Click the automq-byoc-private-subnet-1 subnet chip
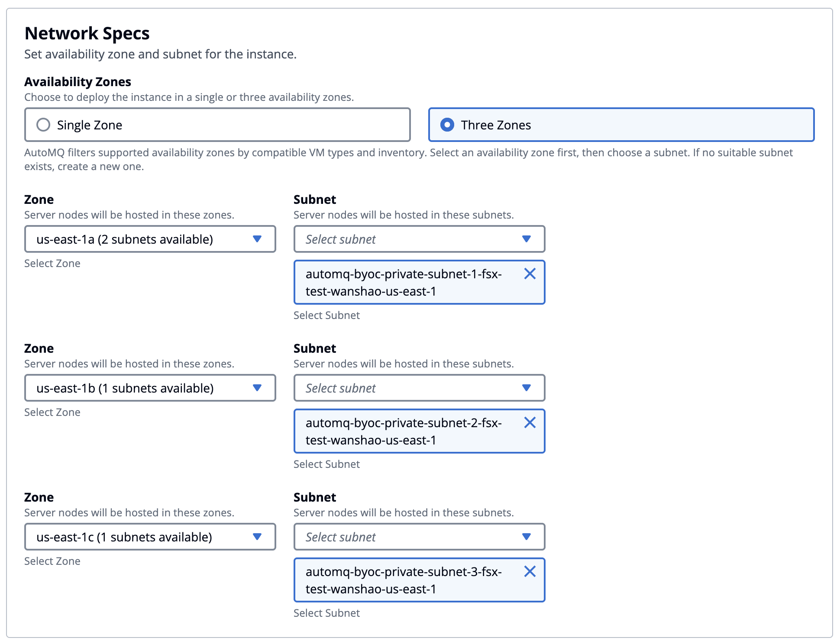Image resolution: width=840 pixels, height=644 pixels. [x=403, y=283]
